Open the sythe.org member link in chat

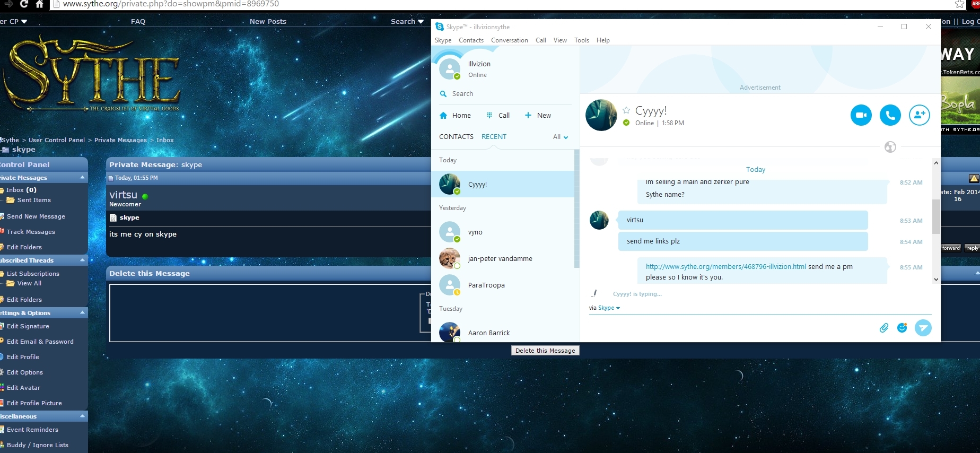725,266
